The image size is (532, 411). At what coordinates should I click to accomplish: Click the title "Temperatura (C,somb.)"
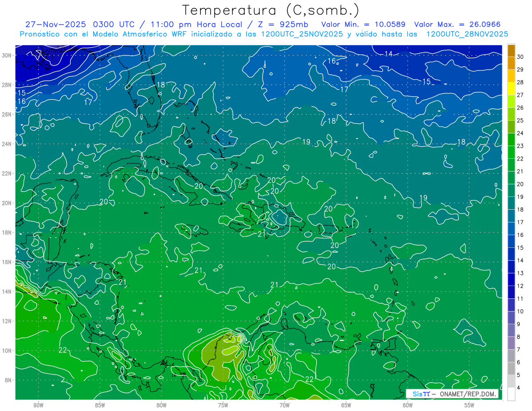coord(271,10)
